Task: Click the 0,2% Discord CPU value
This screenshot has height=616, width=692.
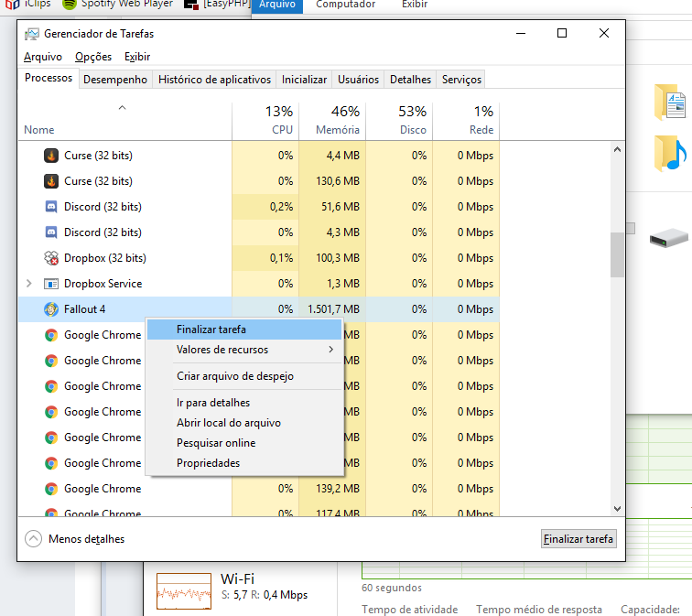Action: (281, 207)
